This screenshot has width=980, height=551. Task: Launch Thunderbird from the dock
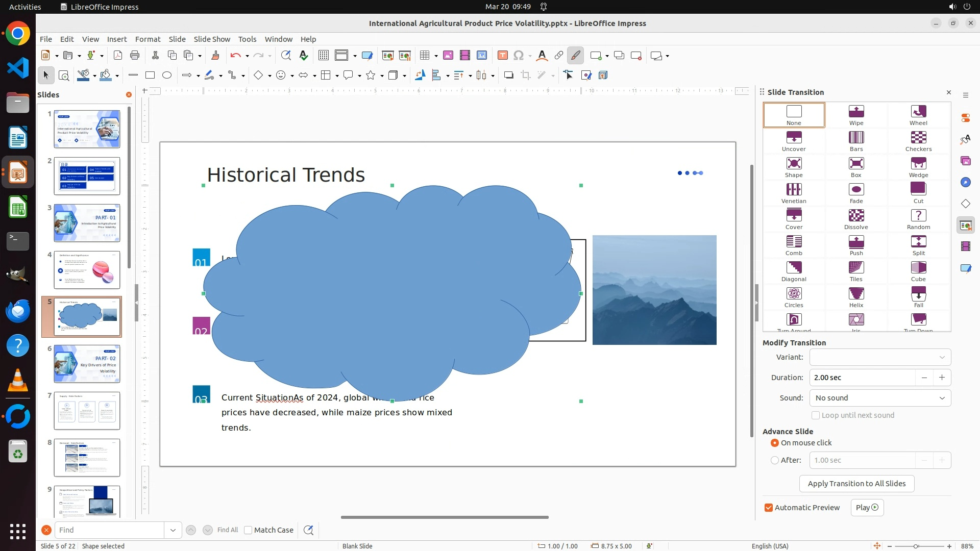pyautogui.click(x=18, y=311)
